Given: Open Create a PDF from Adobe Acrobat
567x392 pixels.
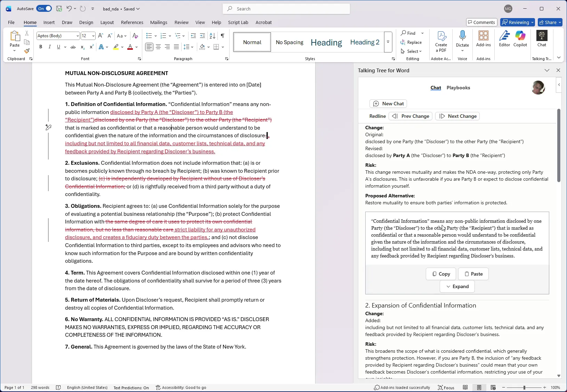Looking at the screenshot, I should click(x=441, y=41).
